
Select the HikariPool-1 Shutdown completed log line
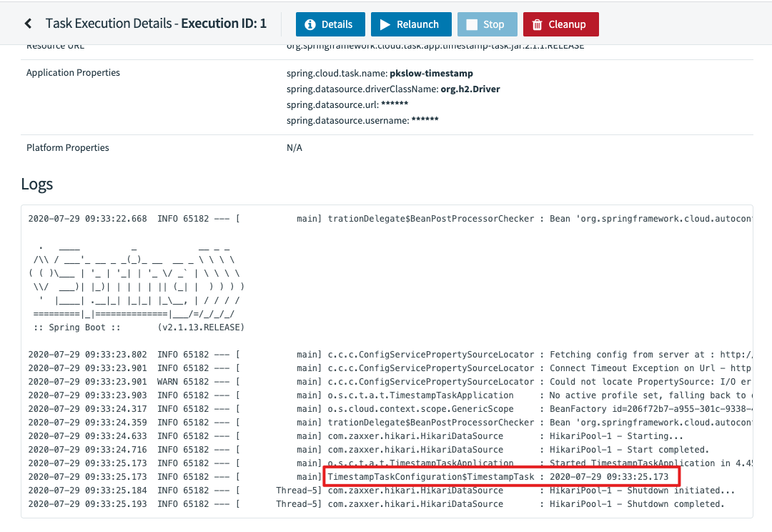tap(377, 504)
